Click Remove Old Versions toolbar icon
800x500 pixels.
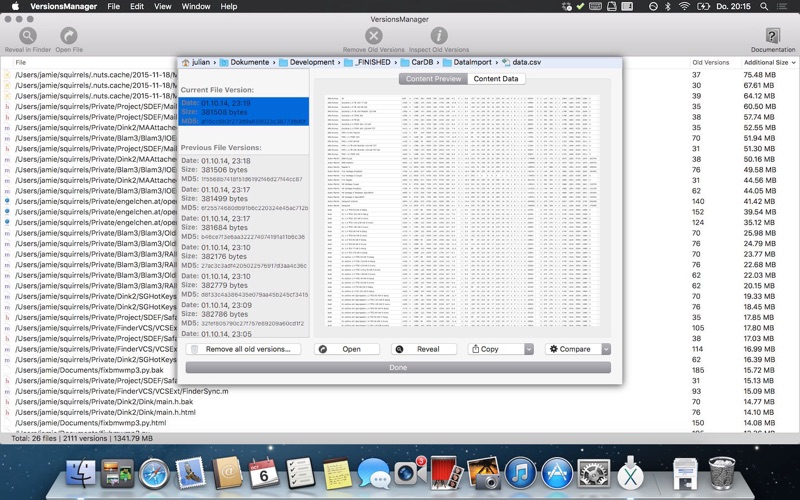tap(373, 36)
